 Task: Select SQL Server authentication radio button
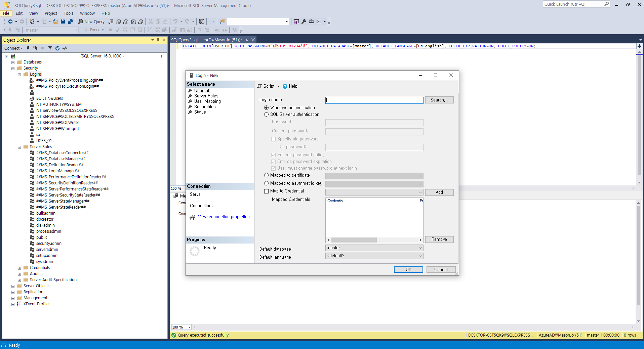(267, 115)
